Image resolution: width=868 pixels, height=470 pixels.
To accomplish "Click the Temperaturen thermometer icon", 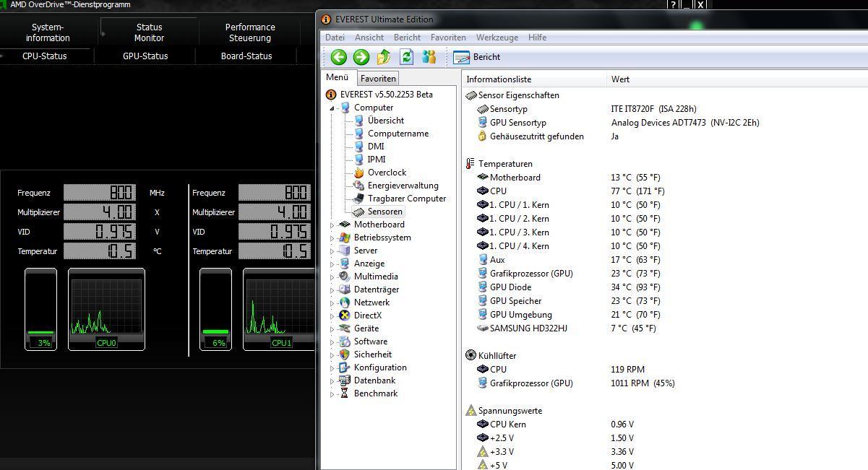I will click(471, 164).
